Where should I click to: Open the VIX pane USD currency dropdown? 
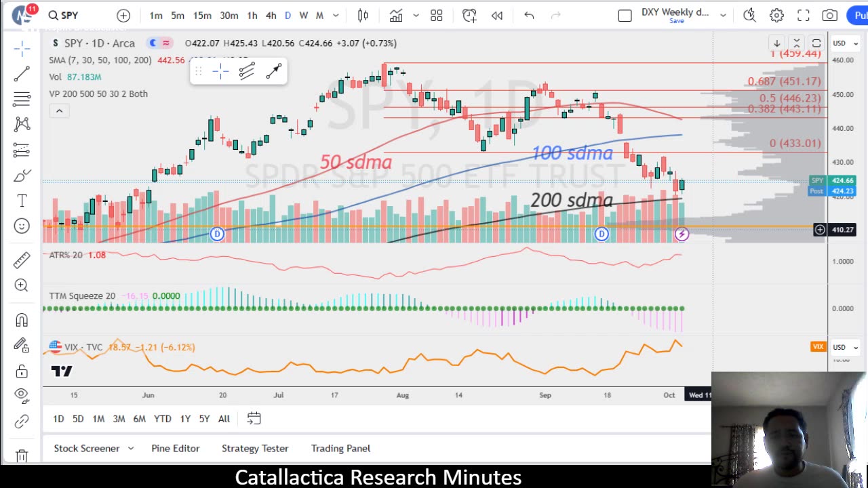tap(846, 347)
